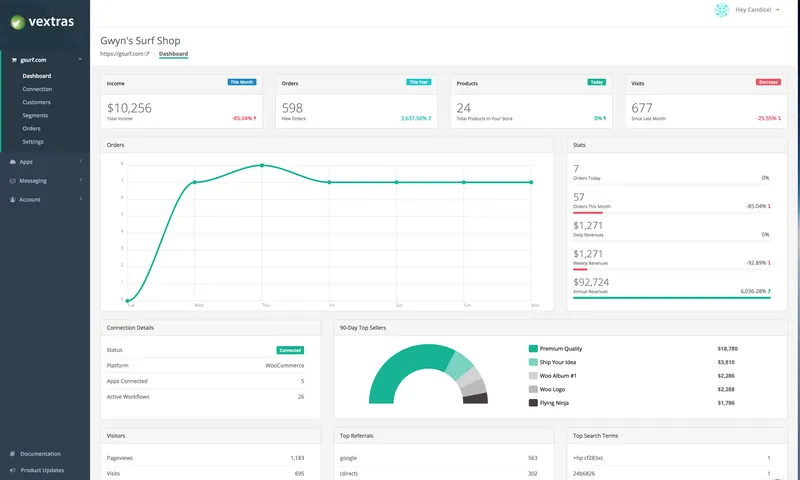800x480 pixels.
Task: Open the Orders sidebar item
Action: (31, 129)
